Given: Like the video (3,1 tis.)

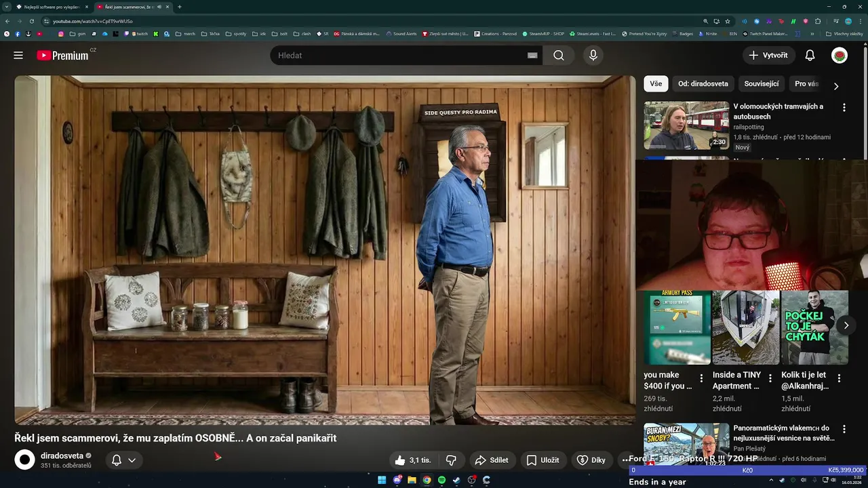Looking at the screenshot, I should [x=414, y=460].
